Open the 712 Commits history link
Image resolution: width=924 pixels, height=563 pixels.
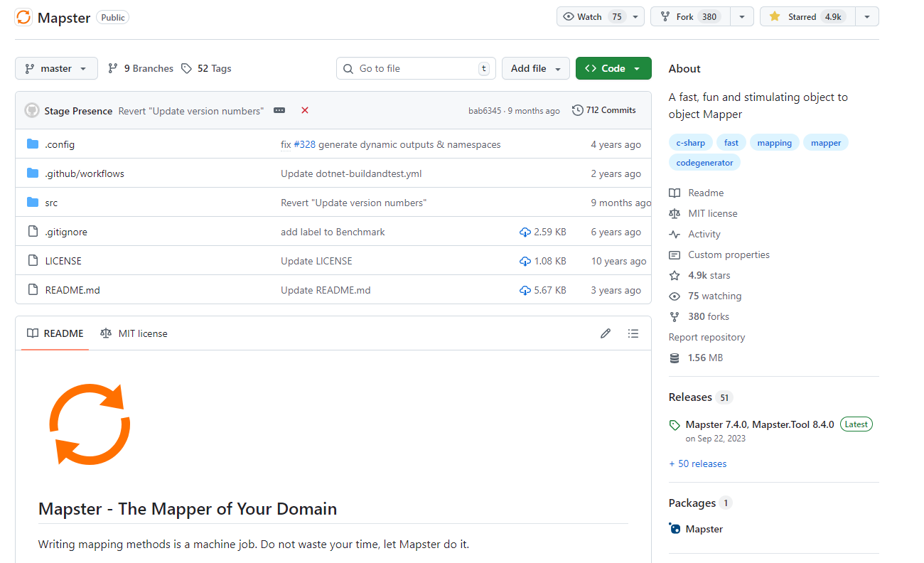[x=604, y=110]
